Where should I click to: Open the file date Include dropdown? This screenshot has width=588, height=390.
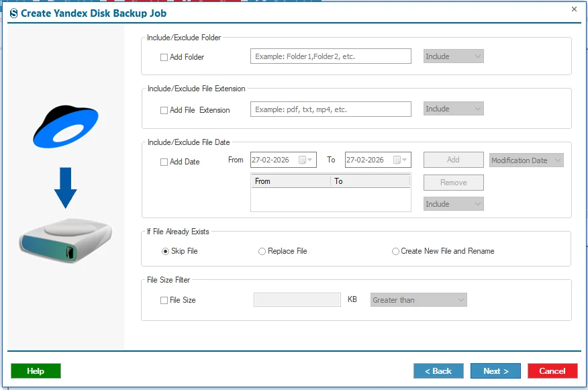[453, 204]
